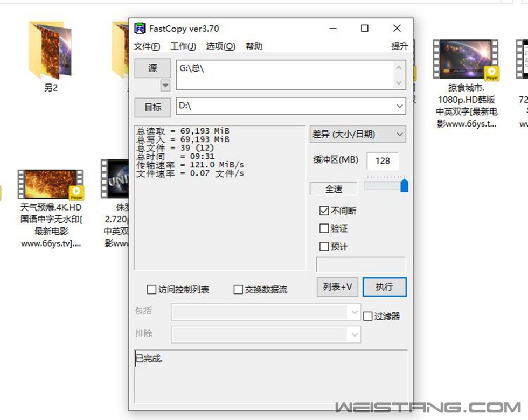This screenshot has height=420, width=528.
Task: Expand the 排除 exclude filter dropdown
Action: (x=355, y=334)
